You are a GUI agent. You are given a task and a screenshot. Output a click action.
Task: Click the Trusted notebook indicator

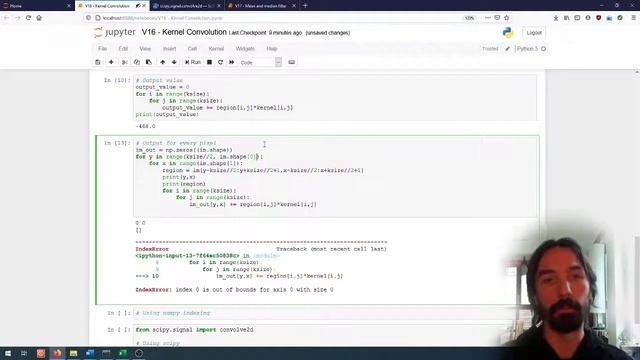pos(490,49)
